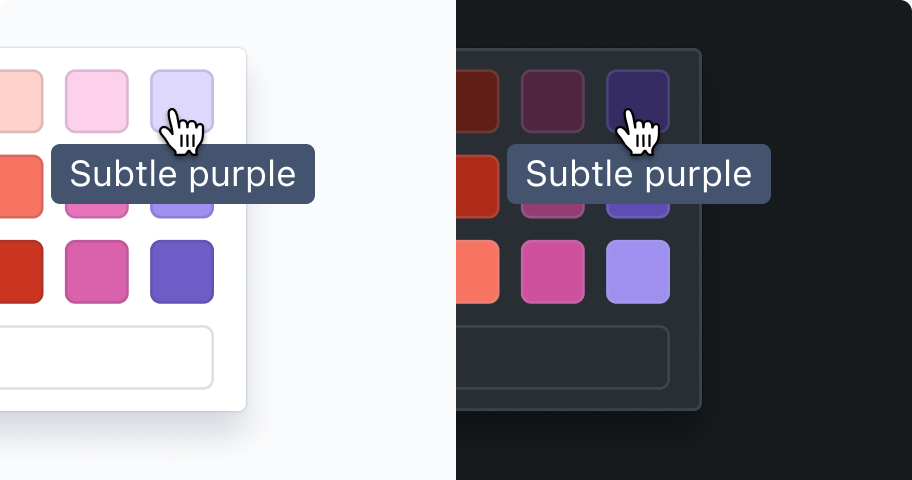The height and width of the screenshot is (480, 912).
Task: Pick medium purple swatch under tooltip, light panel
Action: pyautogui.click(x=182, y=211)
